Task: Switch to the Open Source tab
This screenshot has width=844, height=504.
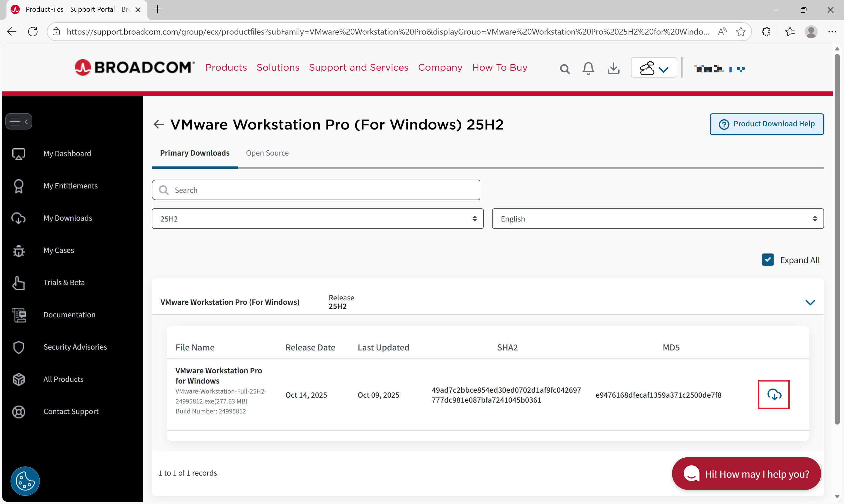Action: [267, 153]
